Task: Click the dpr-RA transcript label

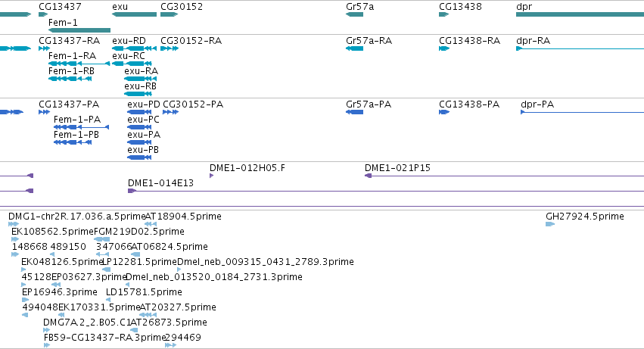Action: [x=533, y=41]
